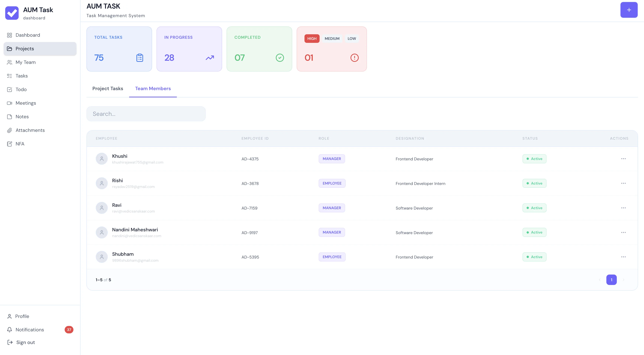Click the alert icon on priority card
Image resolution: width=644 pixels, height=355 pixels.
point(354,58)
